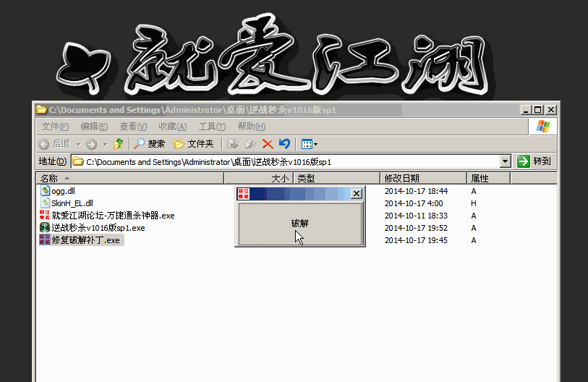Open the Views dropdown in toolbar
This screenshot has height=382, width=588.
310,144
